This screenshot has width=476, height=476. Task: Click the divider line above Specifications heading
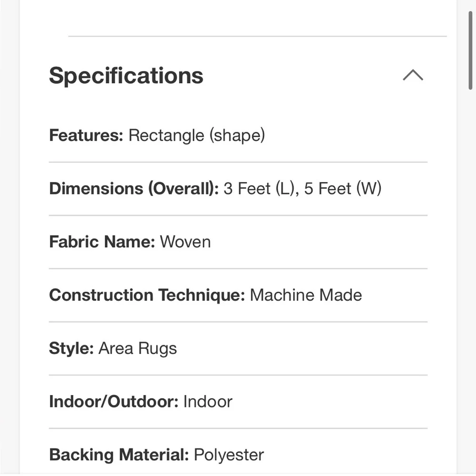[257, 36]
